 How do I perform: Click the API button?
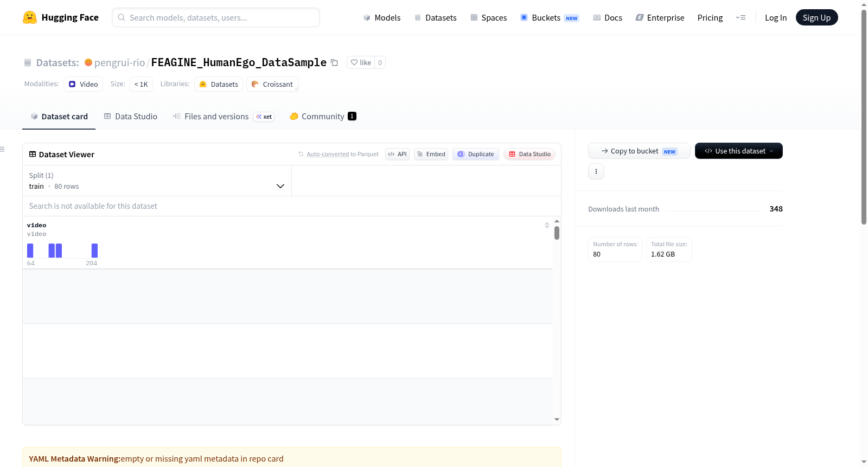(x=398, y=154)
